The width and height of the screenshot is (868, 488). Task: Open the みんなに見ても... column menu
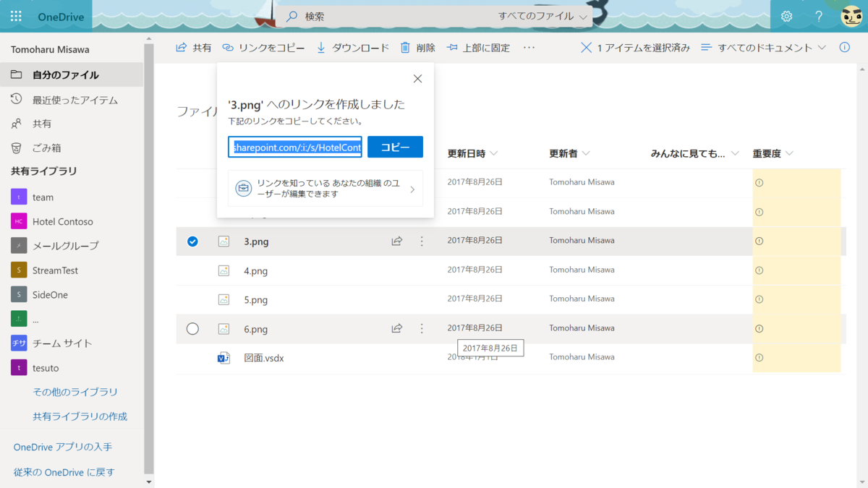(x=695, y=153)
